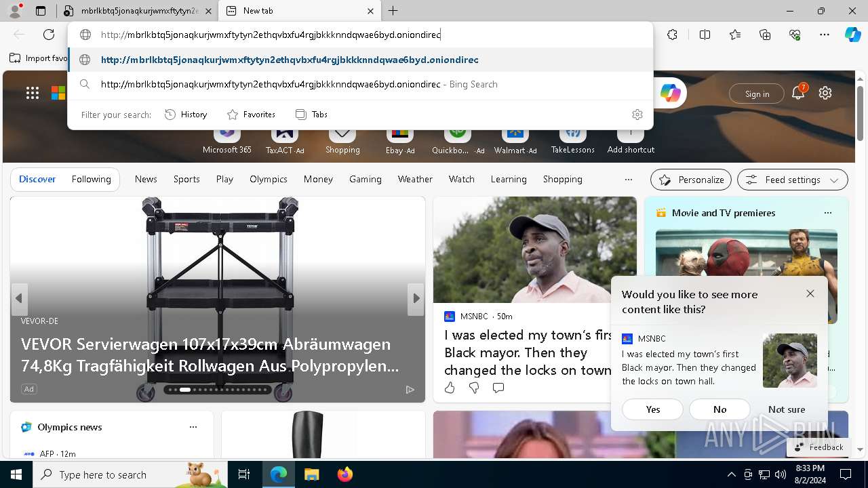Open the Weather category
The width and height of the screenshot is (868, 488).
tap(415, 179)
